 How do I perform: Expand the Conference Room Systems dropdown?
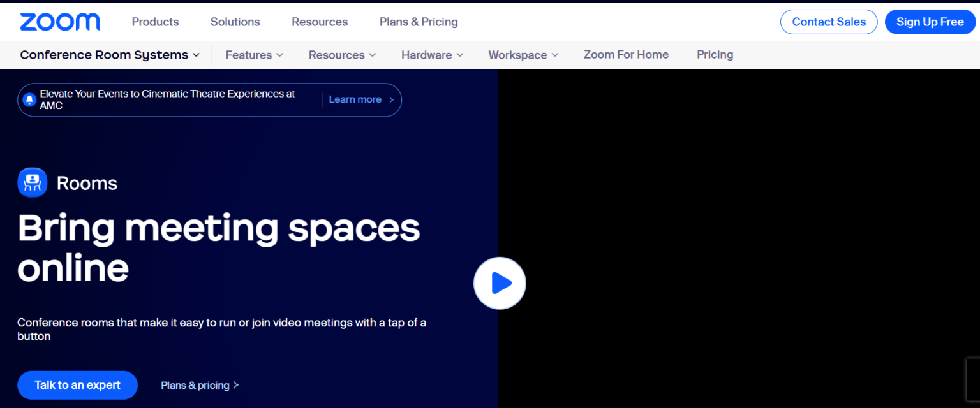(110, 55)
